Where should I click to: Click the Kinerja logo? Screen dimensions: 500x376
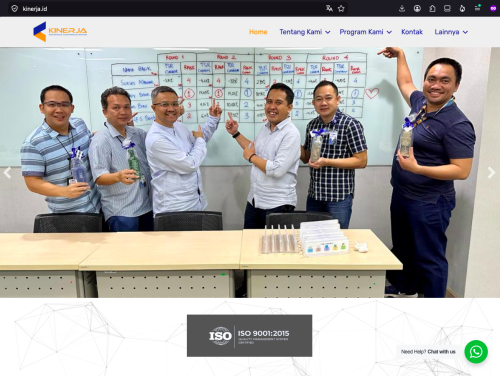(60, 32)
